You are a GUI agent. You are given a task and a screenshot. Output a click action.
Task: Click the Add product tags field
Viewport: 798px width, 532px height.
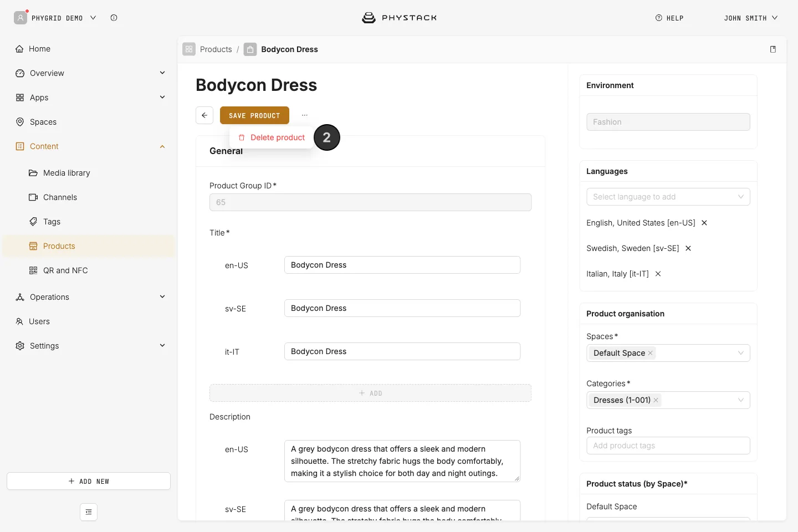coord(668,446)
